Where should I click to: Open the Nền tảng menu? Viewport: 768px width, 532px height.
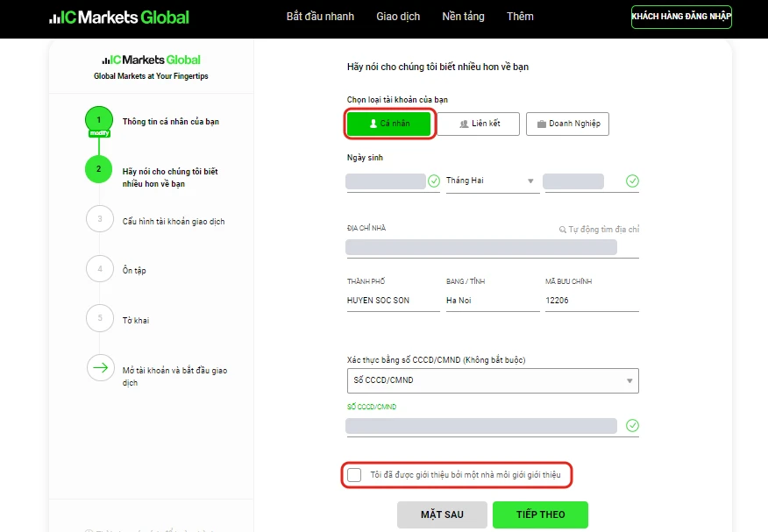(x=464, y=17)
